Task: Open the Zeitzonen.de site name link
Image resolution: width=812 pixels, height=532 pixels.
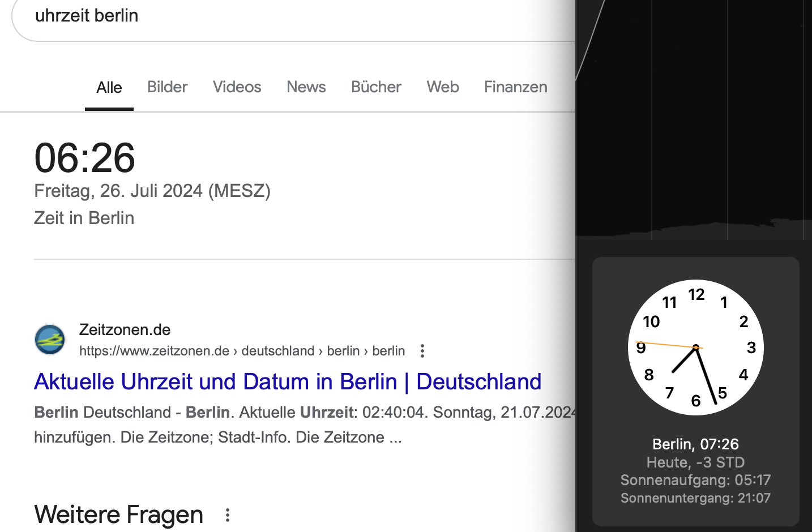Action: [125, 329]
